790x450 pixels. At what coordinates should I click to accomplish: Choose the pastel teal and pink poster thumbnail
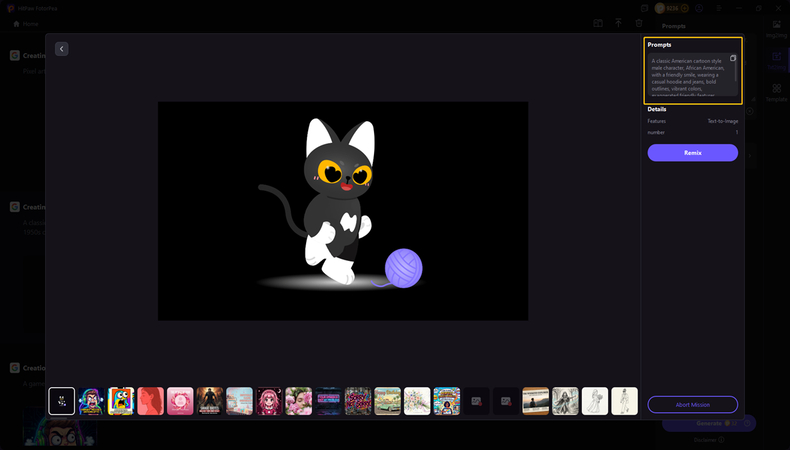pos(239,401)
